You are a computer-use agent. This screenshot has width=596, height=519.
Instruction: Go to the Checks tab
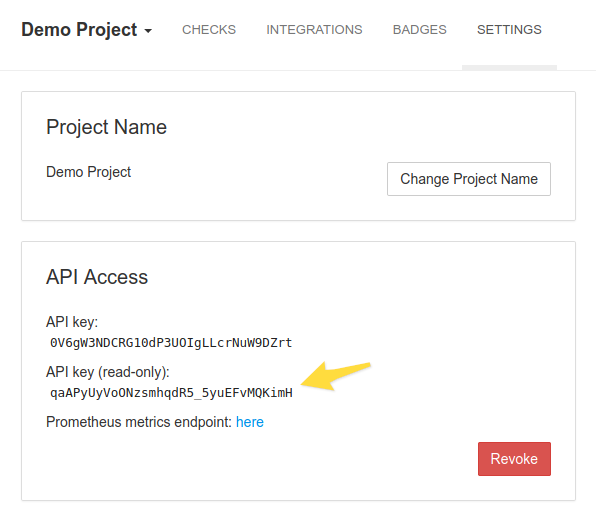pos(209,30)
